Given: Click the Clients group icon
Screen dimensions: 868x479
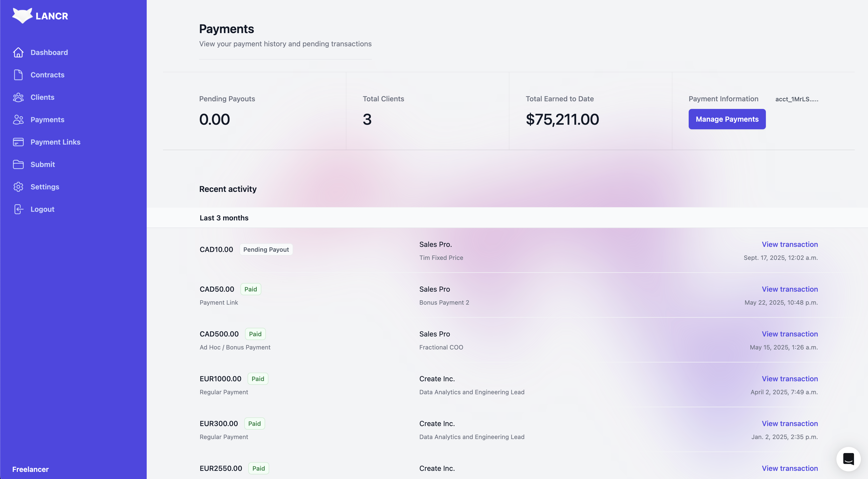Looking at the screenshot, I should 18,97.
